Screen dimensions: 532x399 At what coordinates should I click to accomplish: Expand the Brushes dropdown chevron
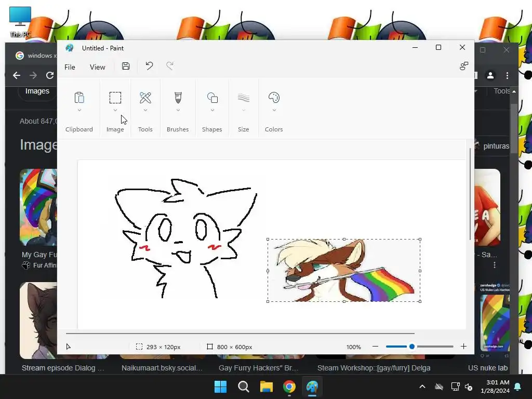(x=178, y=110)
